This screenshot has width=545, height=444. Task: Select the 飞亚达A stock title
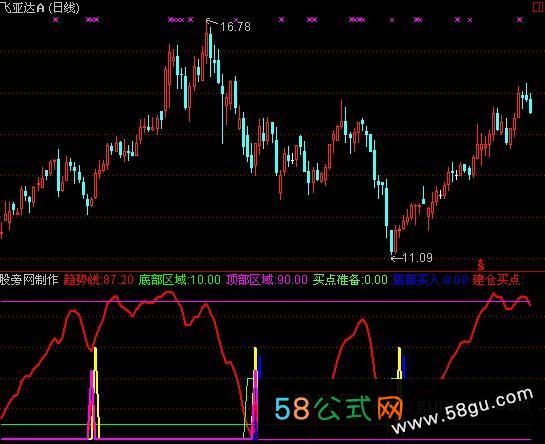pos(23,7)
